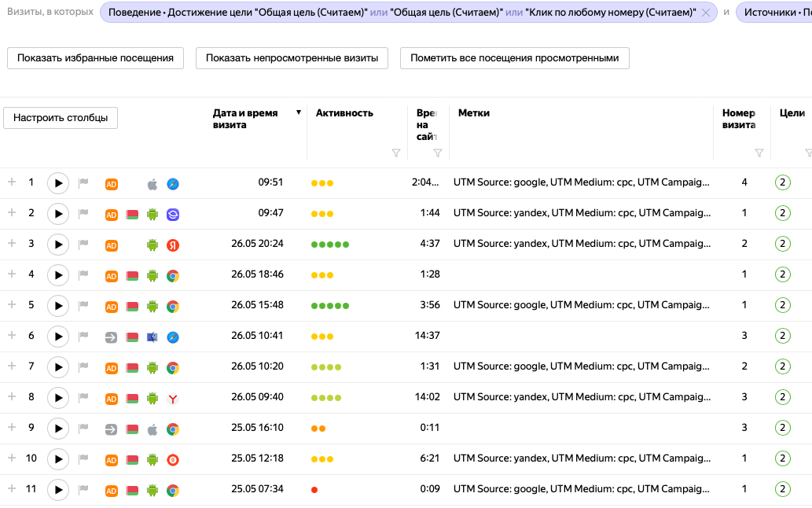
Task: Remove the behavior goal filter chip
Action: 705,13
